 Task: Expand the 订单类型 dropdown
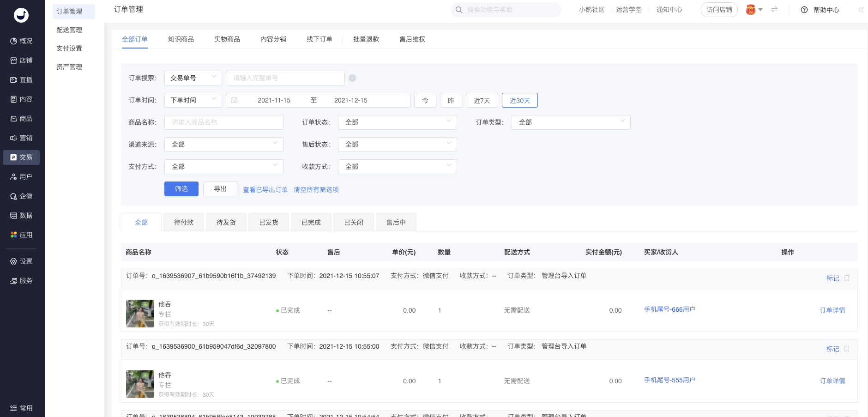point(571,122)
